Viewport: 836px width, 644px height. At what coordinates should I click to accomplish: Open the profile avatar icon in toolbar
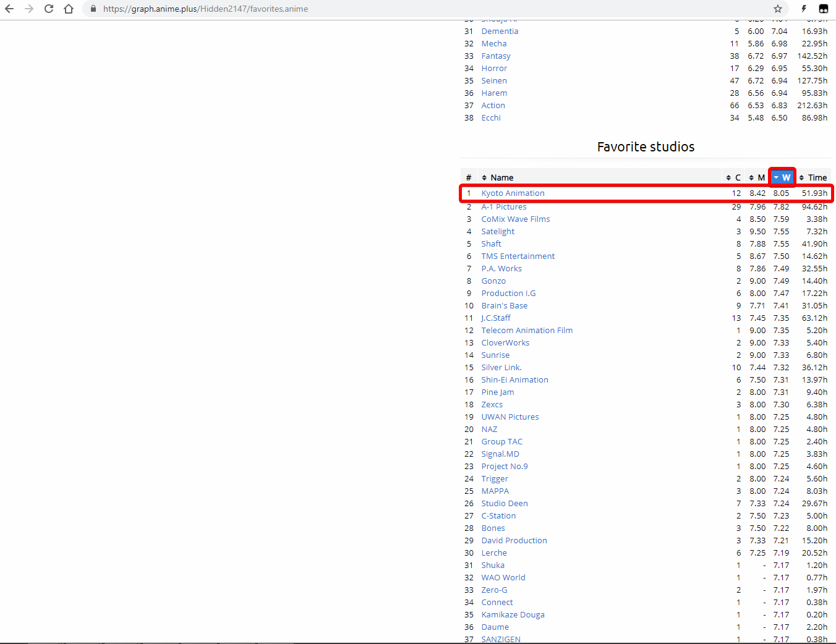823,9
